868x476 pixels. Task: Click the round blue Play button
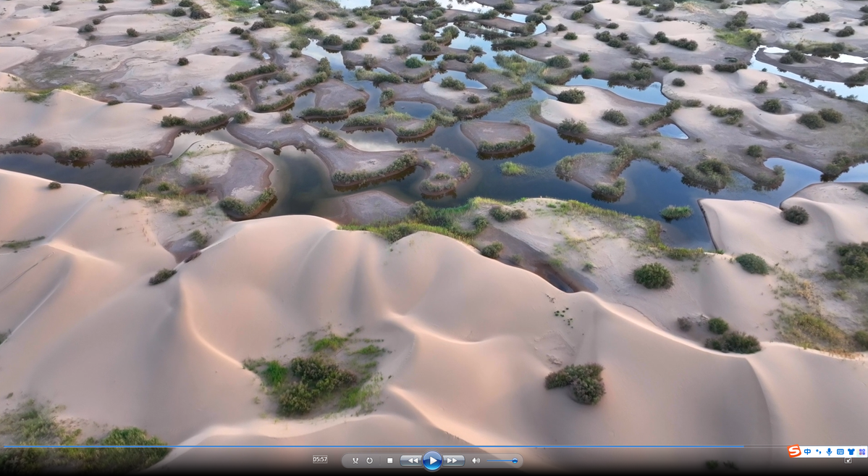click(x=432, y=460)
